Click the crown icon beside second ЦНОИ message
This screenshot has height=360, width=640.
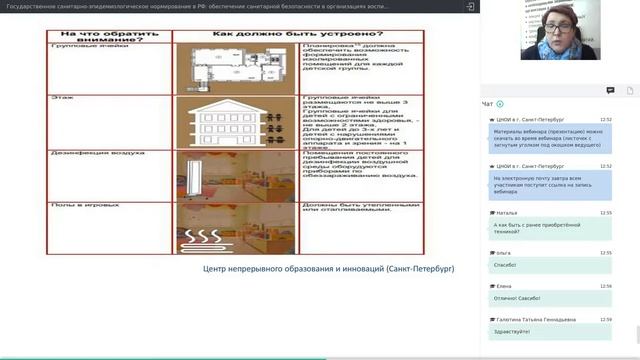coord(492,166)
